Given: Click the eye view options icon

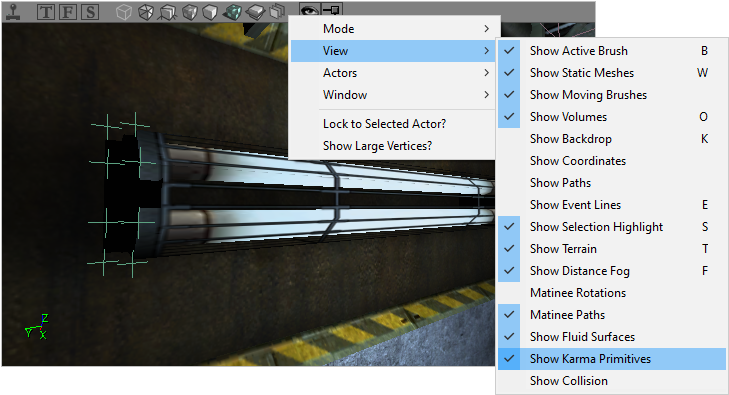Looking at the screenshot, I should click(x=309, y=10).
